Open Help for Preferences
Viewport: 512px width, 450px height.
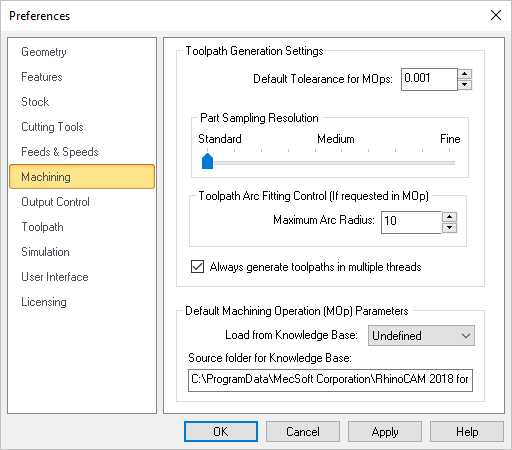(x=467, y=432)
